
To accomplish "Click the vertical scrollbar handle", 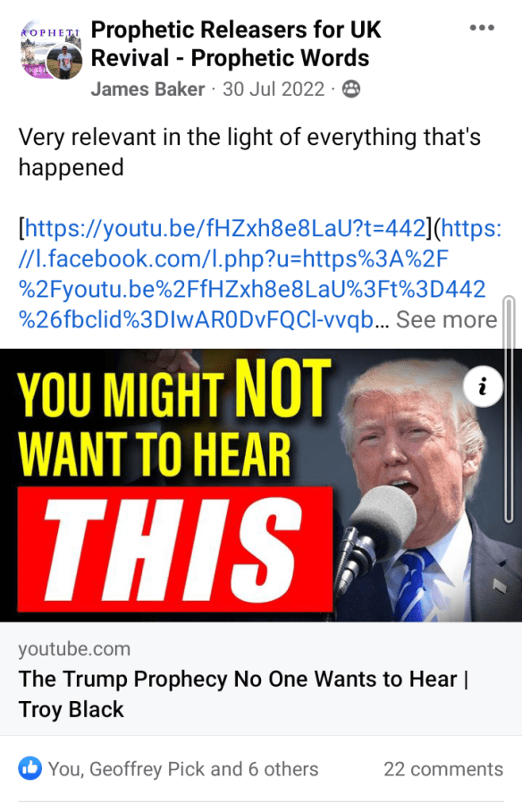I will 509,409.
